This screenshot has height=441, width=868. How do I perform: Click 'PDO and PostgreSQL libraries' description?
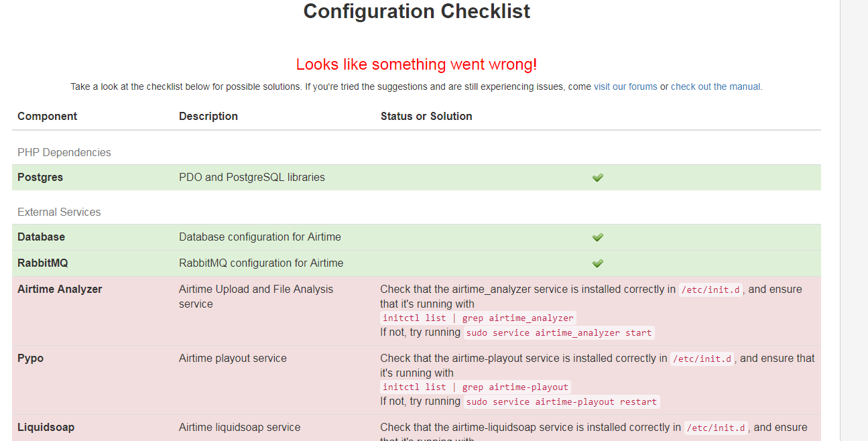(x=252, y=178)
